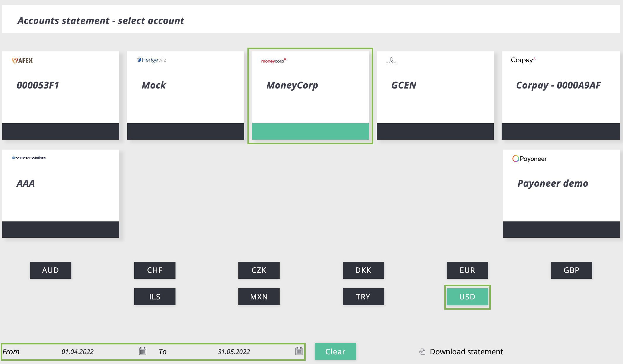Select the Corpay - 0000A9AF account card
This screenshot has width=623, height=364.
(561, 96)
